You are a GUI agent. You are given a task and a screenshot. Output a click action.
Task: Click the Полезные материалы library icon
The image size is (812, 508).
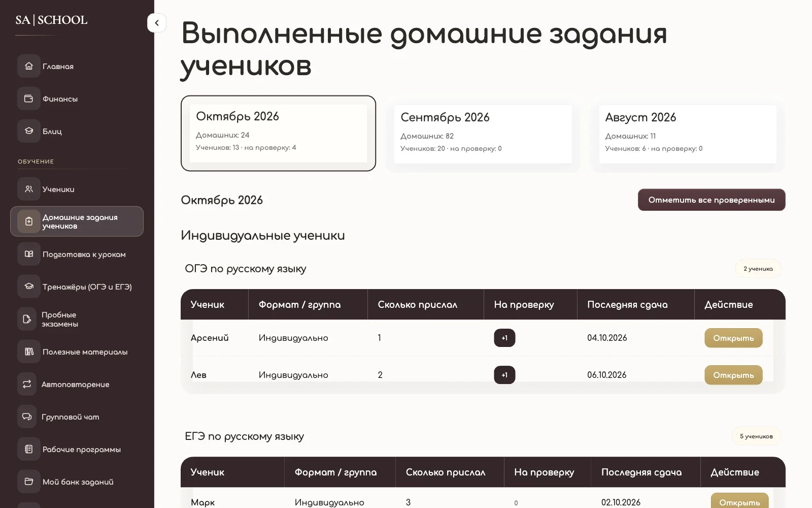coord(29,352)
